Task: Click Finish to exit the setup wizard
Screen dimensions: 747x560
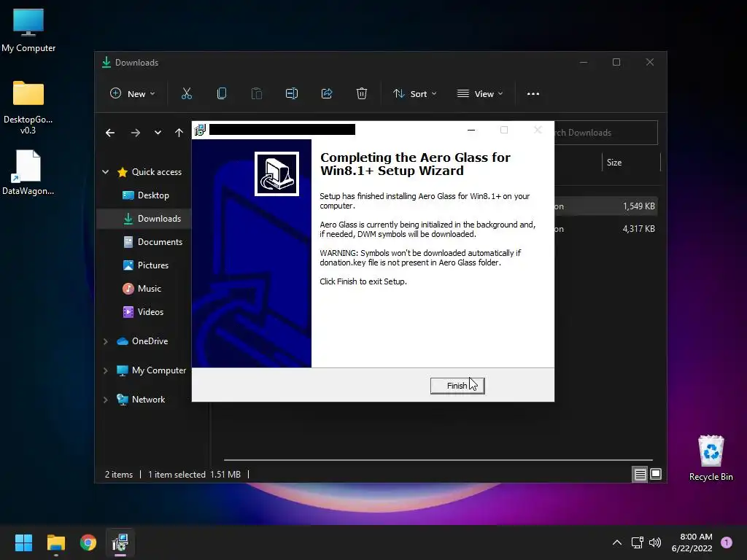Action: 457,386
